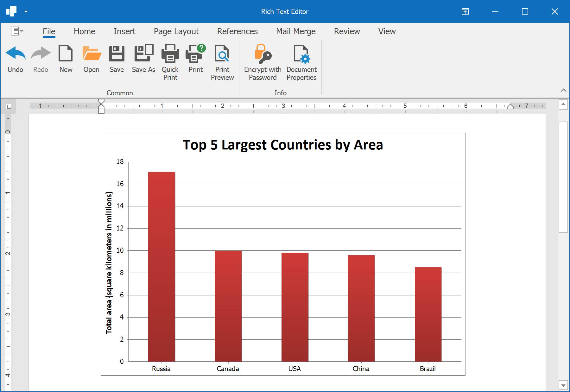The width and height of the screenshot is (570, 392).
Task: Click the vertical scrollbar down arrow
Action: (x=563, y=385)
